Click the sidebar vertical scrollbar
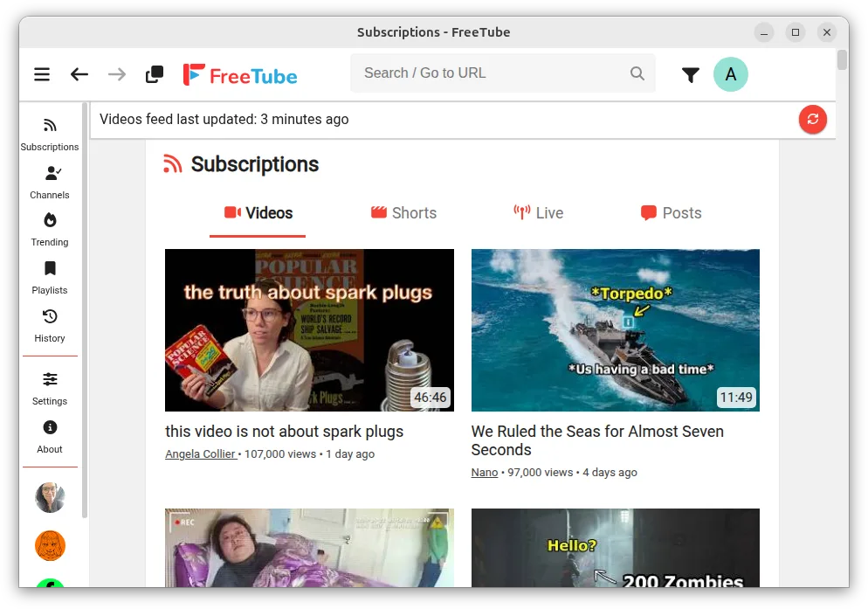 coord(84,310)
